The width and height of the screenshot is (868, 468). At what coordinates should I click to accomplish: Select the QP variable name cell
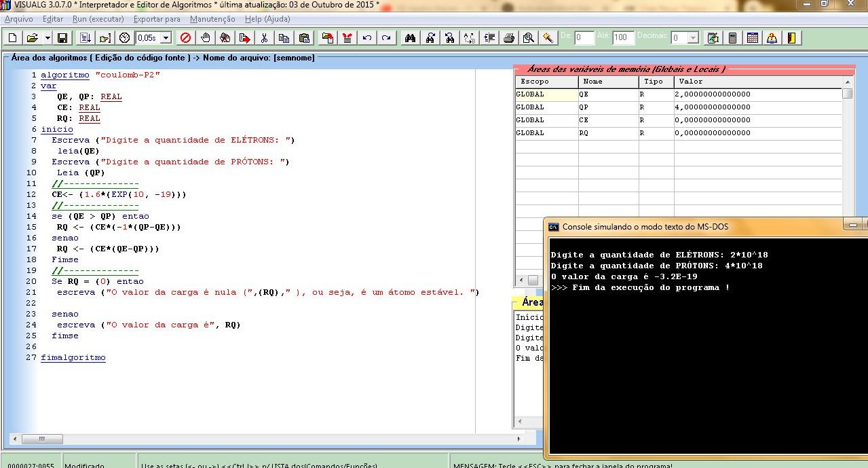point(609,107)
